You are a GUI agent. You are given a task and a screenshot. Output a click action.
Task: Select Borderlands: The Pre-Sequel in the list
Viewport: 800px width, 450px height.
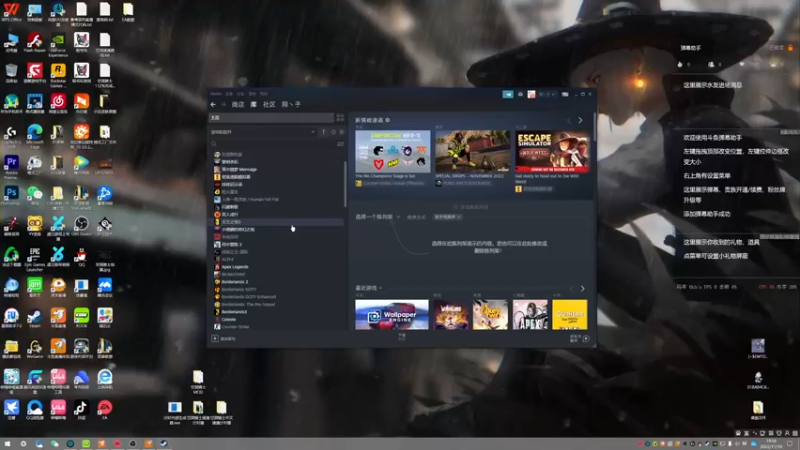[x=248, y=304]
